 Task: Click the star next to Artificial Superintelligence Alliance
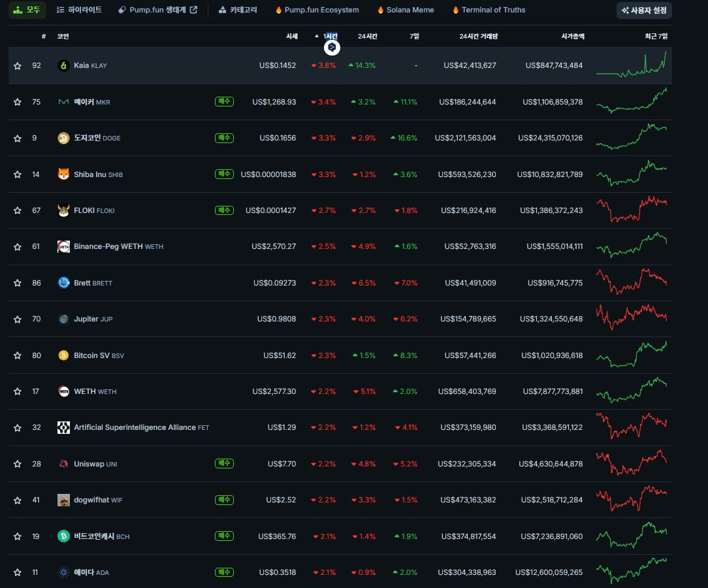pos(18,428)
